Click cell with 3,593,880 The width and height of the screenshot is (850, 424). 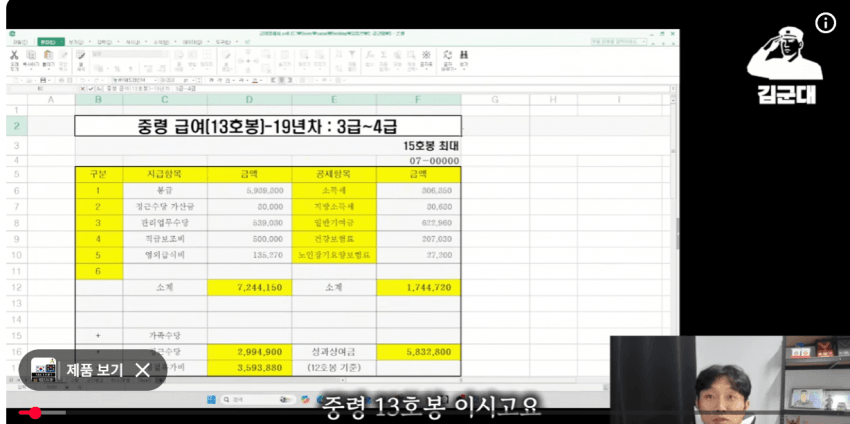pyautogui.click(x=249, y=368)
